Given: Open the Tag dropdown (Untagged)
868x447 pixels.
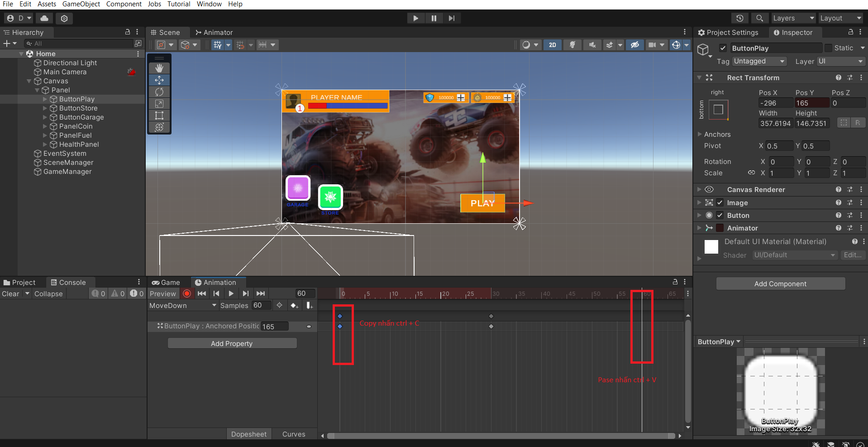Looking at the screenshot, I should coord(760,61).
